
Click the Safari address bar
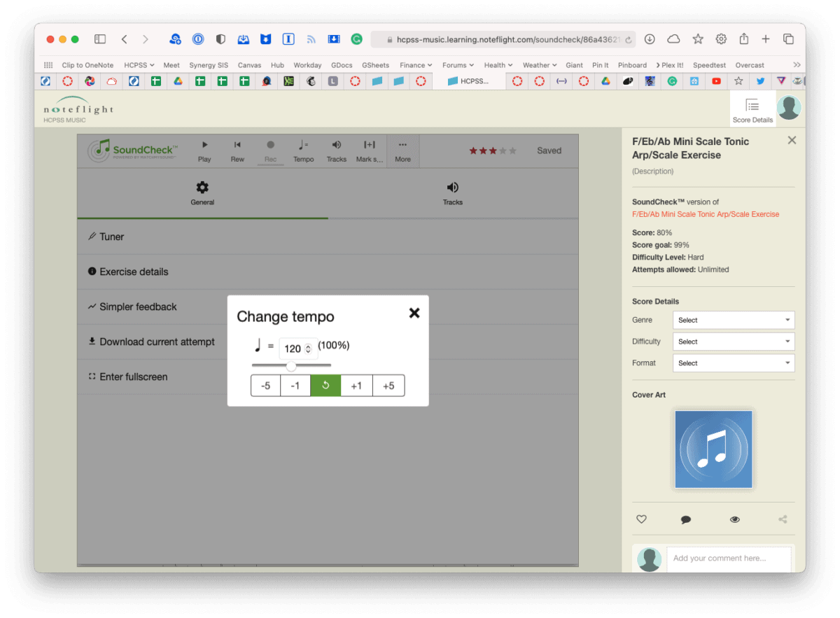tap(503, 39)
